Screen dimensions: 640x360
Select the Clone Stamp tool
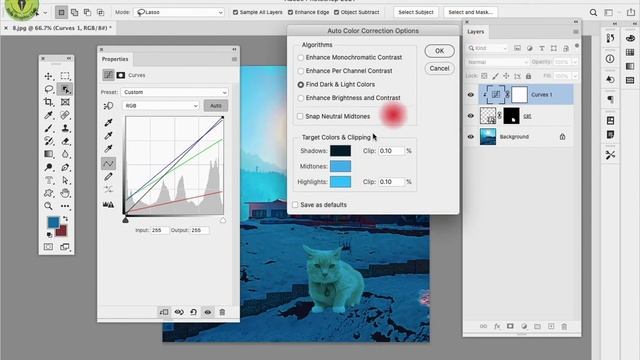(65, 128)
